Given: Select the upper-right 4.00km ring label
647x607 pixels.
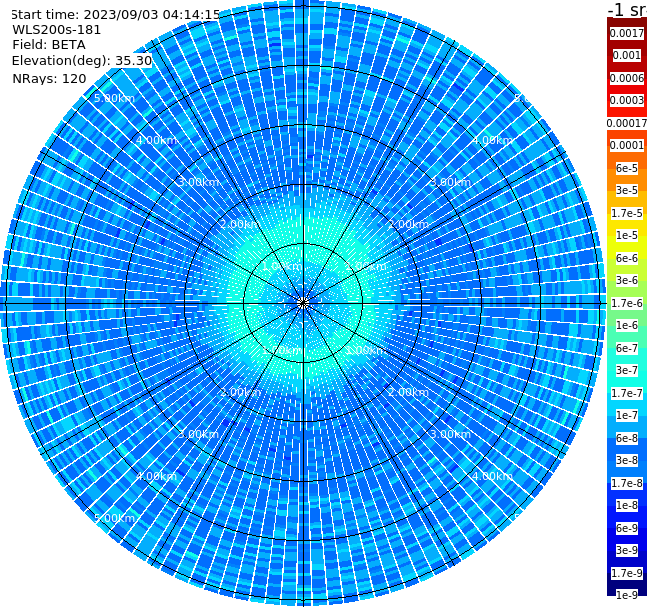Looking at the screenshot, I should click(492, 140).
